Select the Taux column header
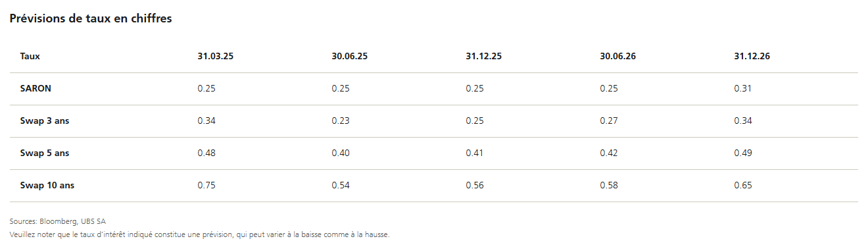The image size is (868, 243). [30, 57]
